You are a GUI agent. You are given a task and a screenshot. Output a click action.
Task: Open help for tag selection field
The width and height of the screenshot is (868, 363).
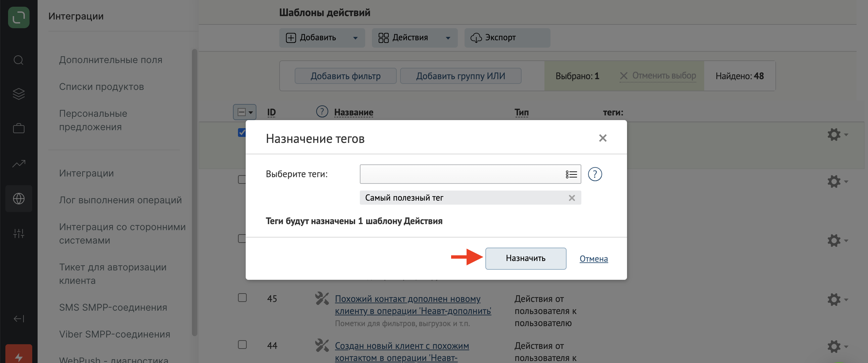click(x=595, y=174)
